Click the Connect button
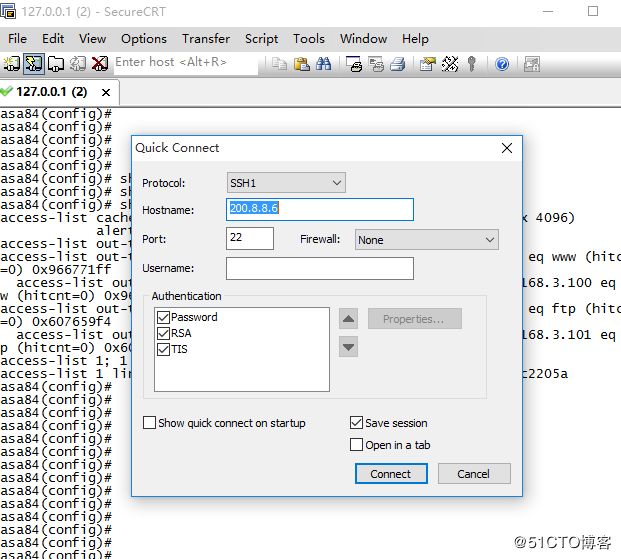 pos(391,474)
